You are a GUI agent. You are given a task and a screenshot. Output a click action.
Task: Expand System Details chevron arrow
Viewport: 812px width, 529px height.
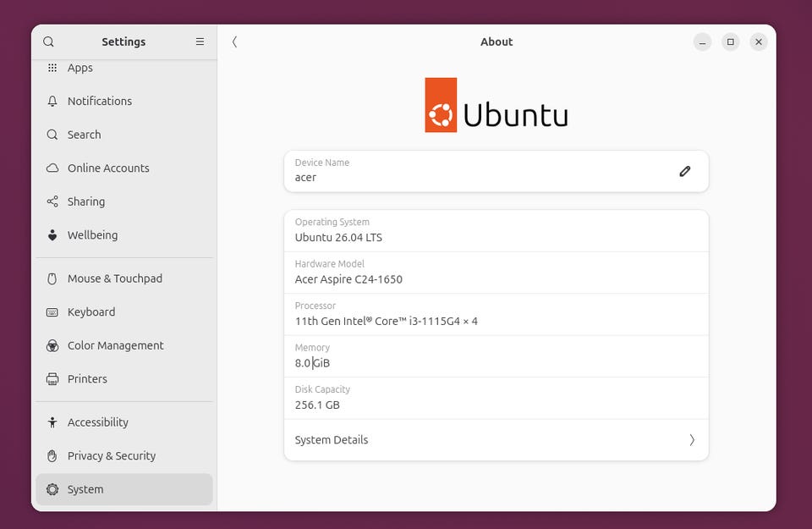[692, 440]
